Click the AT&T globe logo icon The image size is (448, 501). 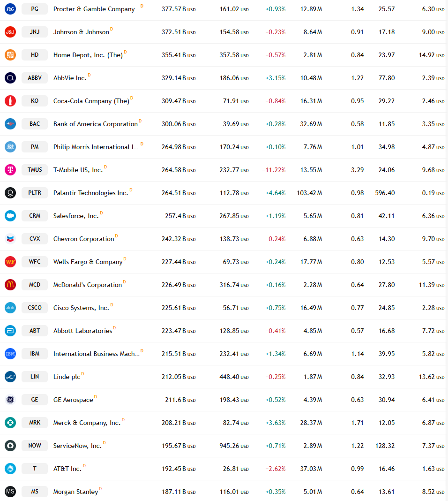[x=10, y=469]
